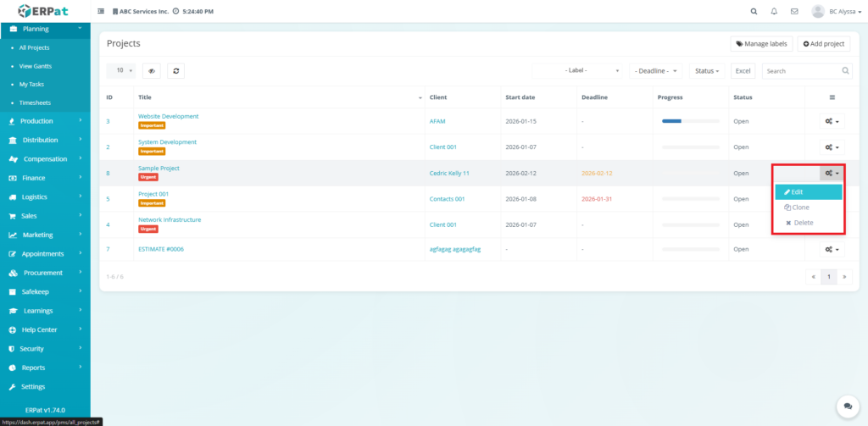The image size is (868, 426).
Task: Open the notifications bell icon
Action: pos(774,12)
